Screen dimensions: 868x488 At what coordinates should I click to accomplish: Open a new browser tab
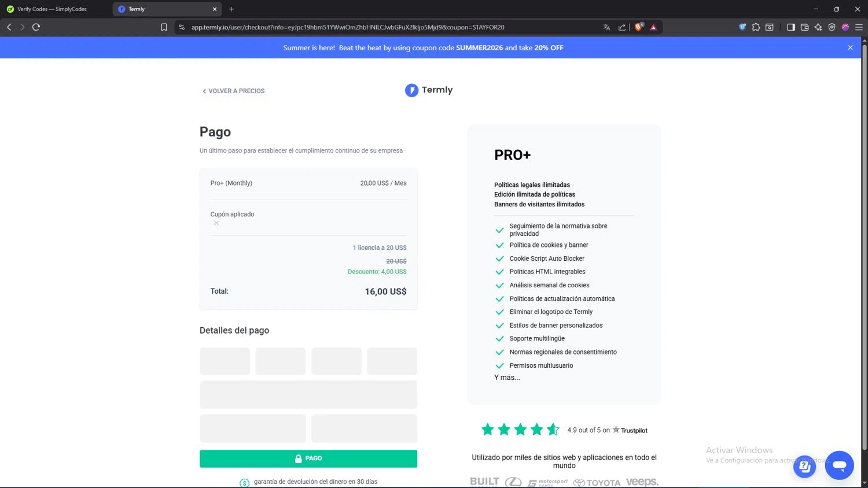pyautogui.click(x=231, y=9)
